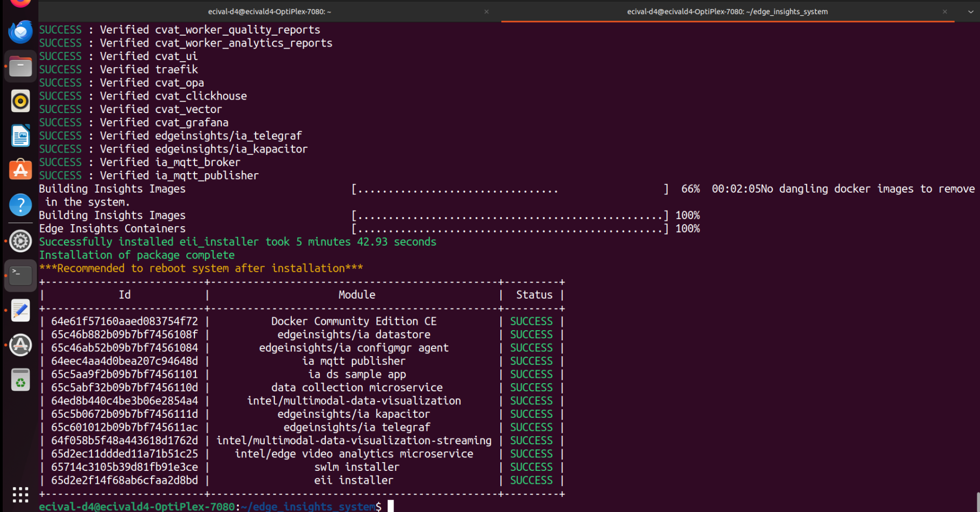Open Firefox icon at top of dock
Image resolution: width=980 pixels, height=512 pixels.
21,3
